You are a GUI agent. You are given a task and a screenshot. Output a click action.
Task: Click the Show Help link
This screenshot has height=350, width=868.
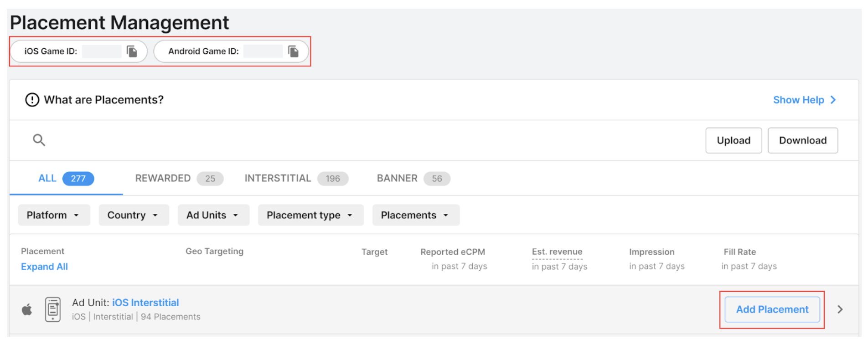804,100
